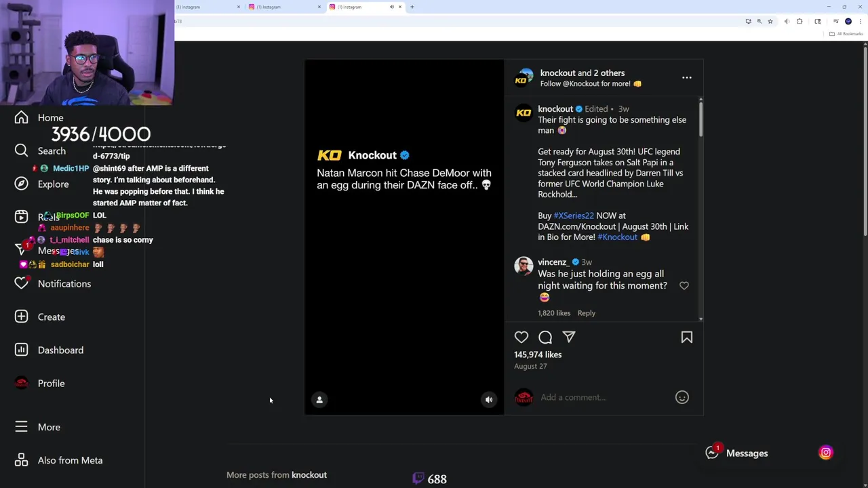Click Medic1HP username in chat
Image resolution: width=868 pixels, height=488 pixels.
click(71, 168)
